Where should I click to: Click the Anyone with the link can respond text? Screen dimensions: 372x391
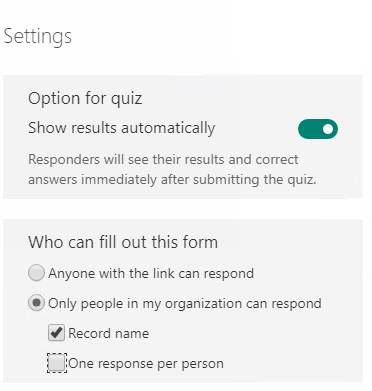[151, 273]
